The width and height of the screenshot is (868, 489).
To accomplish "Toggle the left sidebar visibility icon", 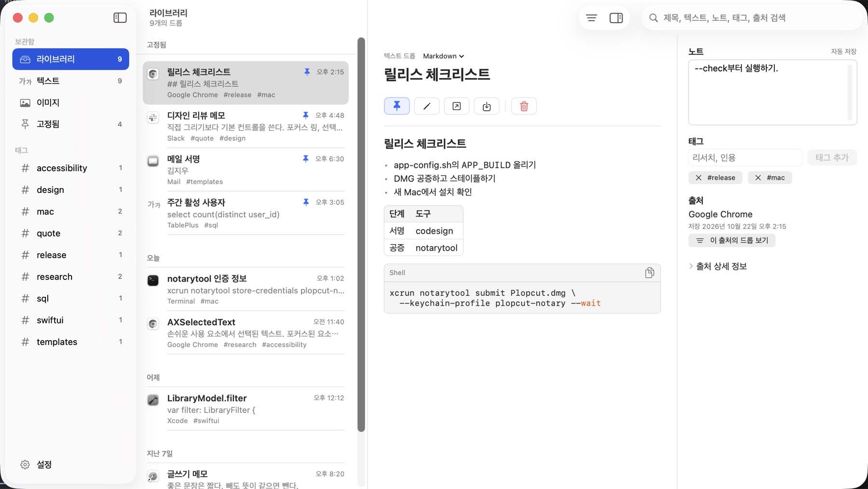I will (120, 18).
